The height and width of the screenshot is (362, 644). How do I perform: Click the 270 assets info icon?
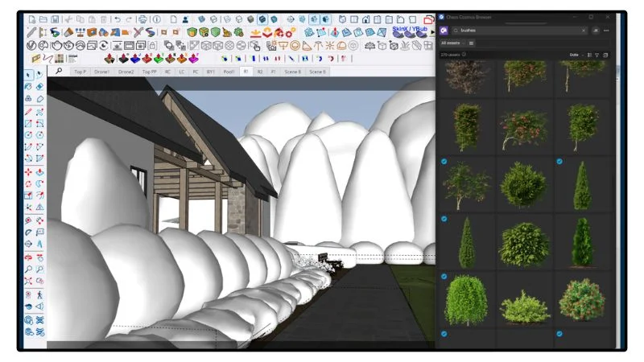click(464, 55)
